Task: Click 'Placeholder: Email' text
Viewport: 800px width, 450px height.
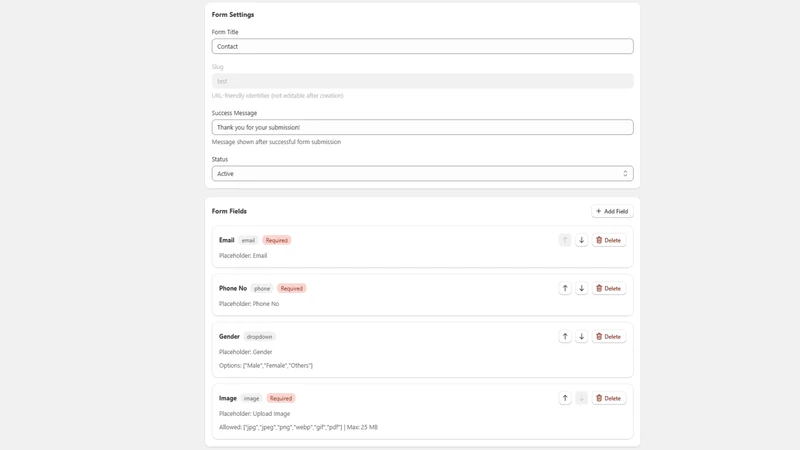Action: pyautogui.click(x=243, y=256)
